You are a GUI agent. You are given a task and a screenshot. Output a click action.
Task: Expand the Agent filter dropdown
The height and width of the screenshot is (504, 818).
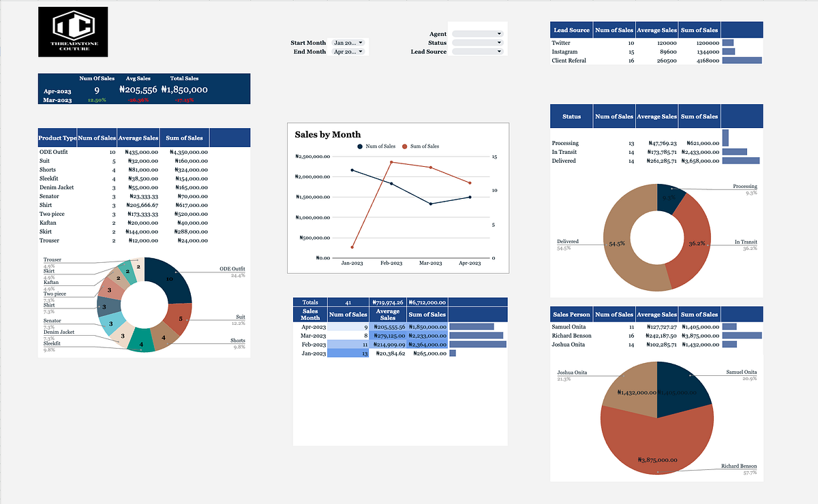(x=479, y=33)
